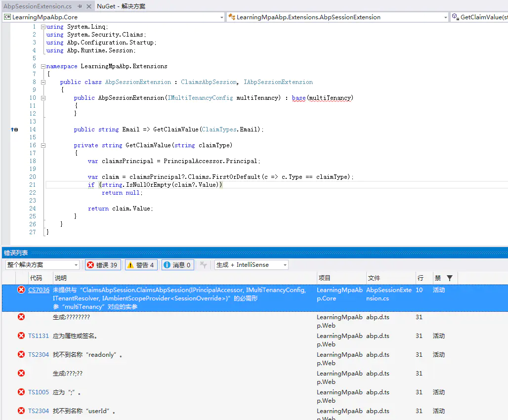Collapse the namespace LearningMpaAbp.Extensions block

point(43,66)
